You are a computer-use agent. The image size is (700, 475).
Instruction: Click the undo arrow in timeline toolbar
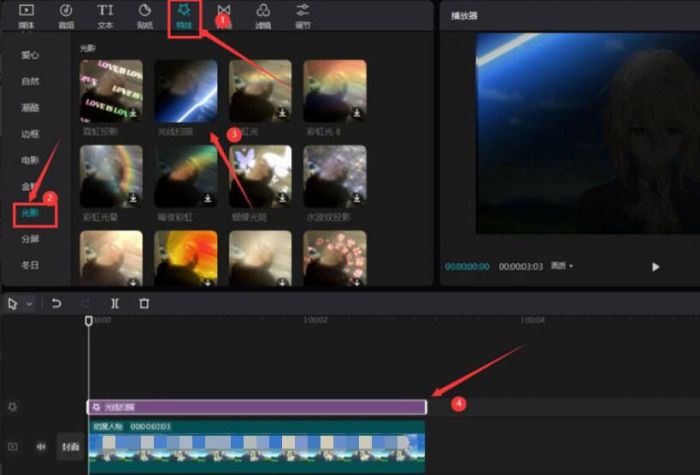click(57, 303)
